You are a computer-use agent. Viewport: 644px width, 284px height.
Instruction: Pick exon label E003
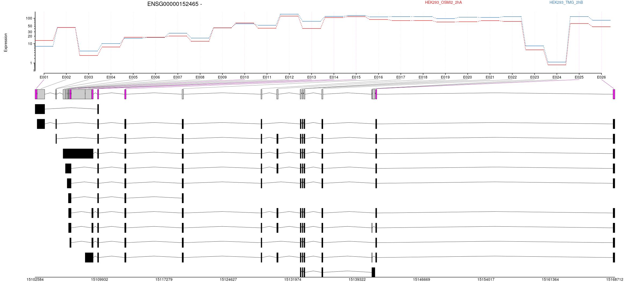pos(89,77)
